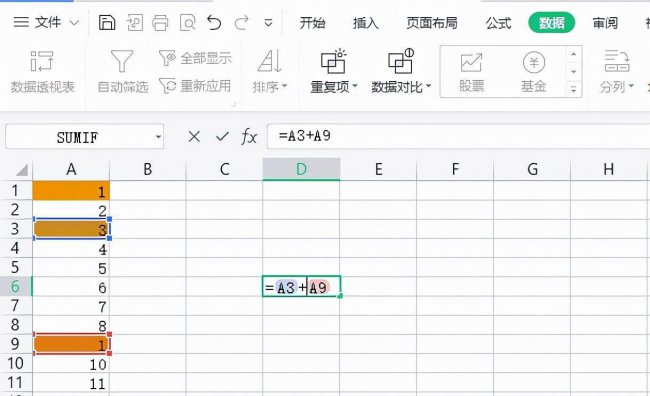Click the 自动筛选 funnel icon

click(122, 61)
